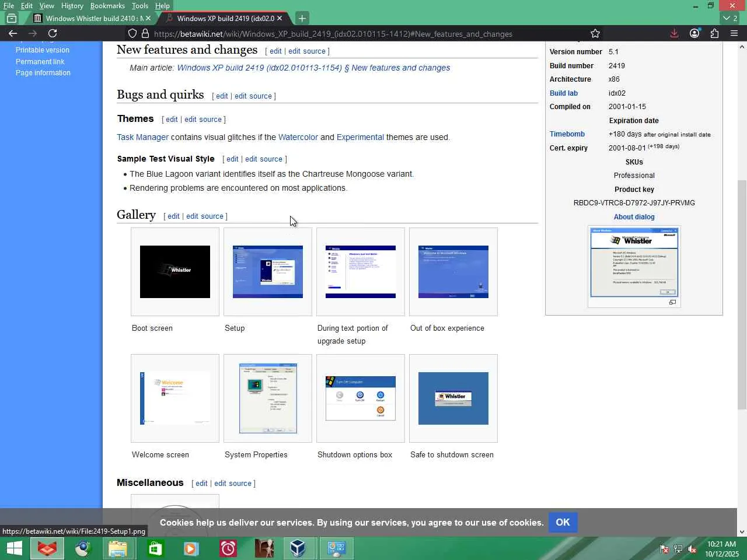Open the Safe to shutdown screen thumbnail
Image resolution: width=747 pixels, height=560 pixels.
[453, 398]
